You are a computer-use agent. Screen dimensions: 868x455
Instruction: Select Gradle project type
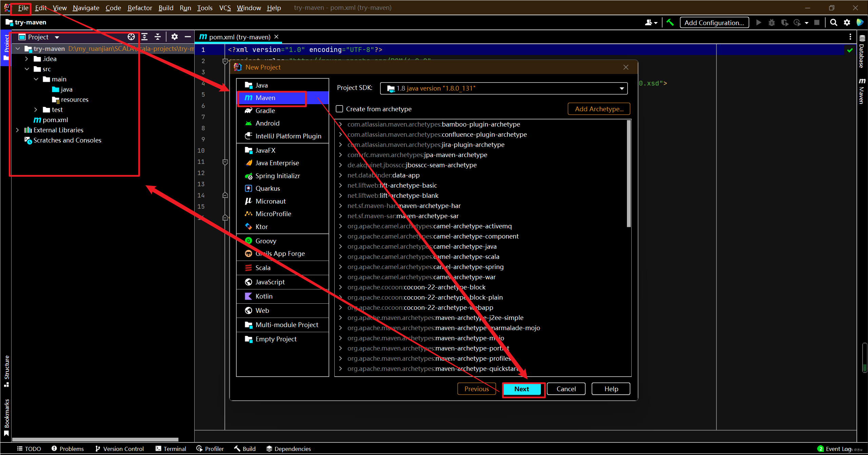point(265,111)
